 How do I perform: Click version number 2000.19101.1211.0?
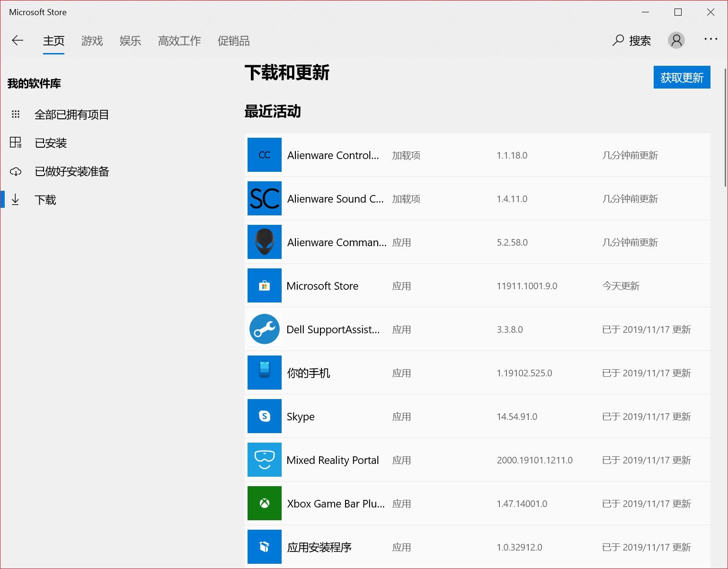tap(535, 460)
